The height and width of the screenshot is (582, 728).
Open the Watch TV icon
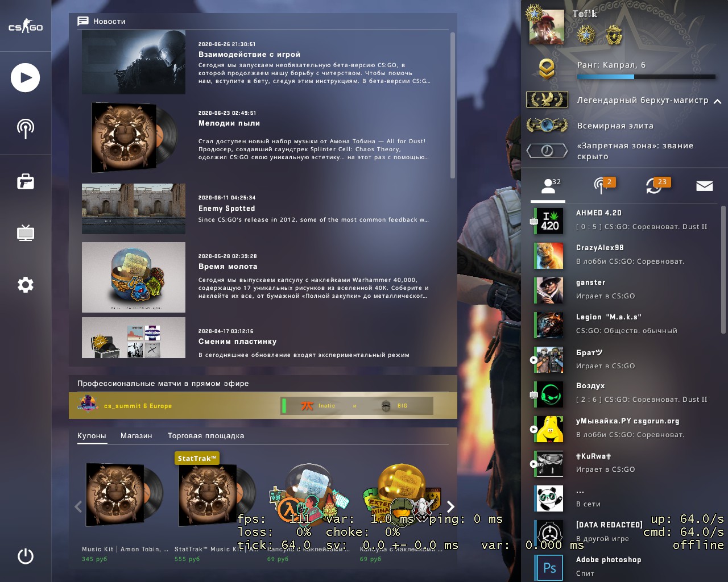pos(26,233)
